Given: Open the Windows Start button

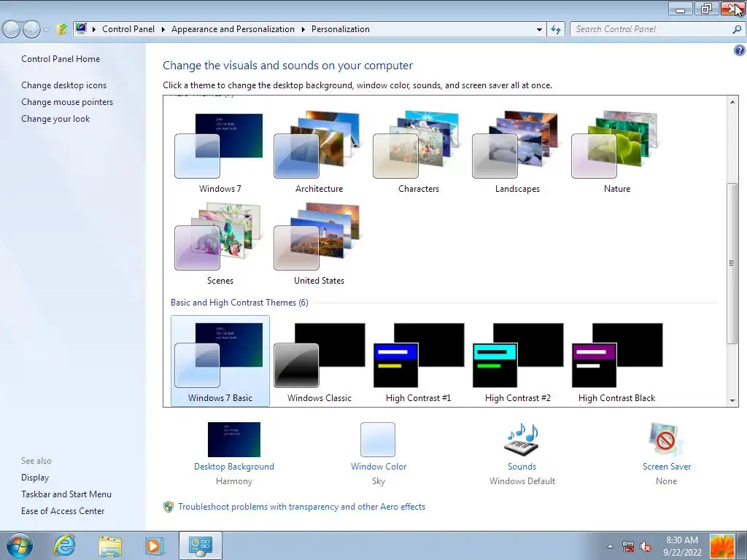Looking at the screenshot, I should coord(20,545).
